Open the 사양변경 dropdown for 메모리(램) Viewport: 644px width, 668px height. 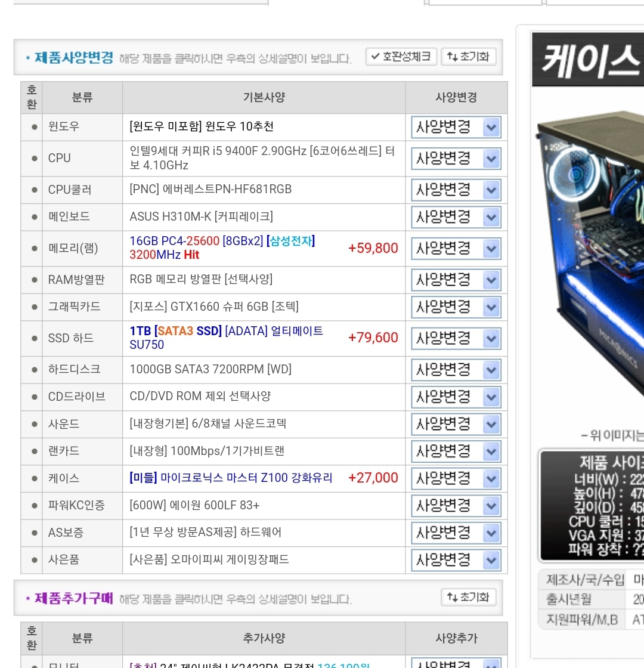[456, 248]
